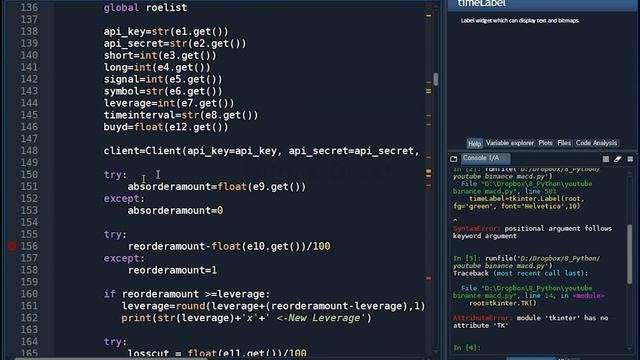Click the timeinterval=str(e8.get()) line
Image resolution: width=640 pixels, height=360 pixels.
pos(181,115)
